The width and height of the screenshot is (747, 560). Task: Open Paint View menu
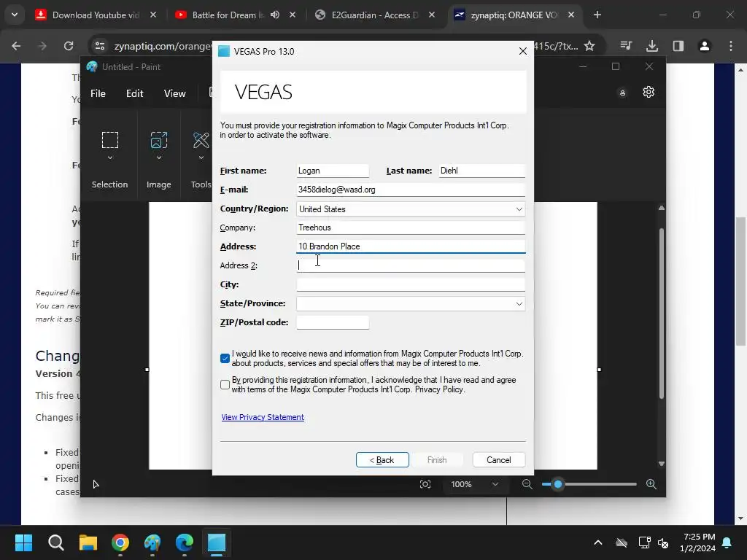(x=174, y=93)
